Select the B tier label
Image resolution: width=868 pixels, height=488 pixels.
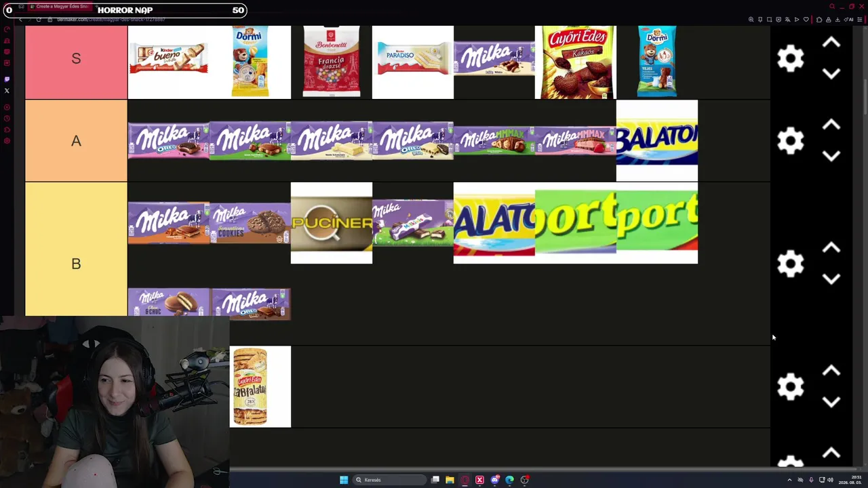(x=76, y=264)
